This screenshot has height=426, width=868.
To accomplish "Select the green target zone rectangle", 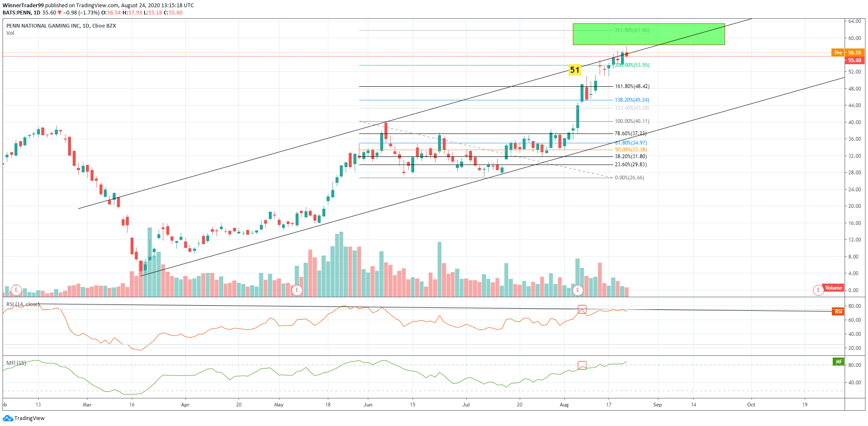I will click(x=649, y=34).
